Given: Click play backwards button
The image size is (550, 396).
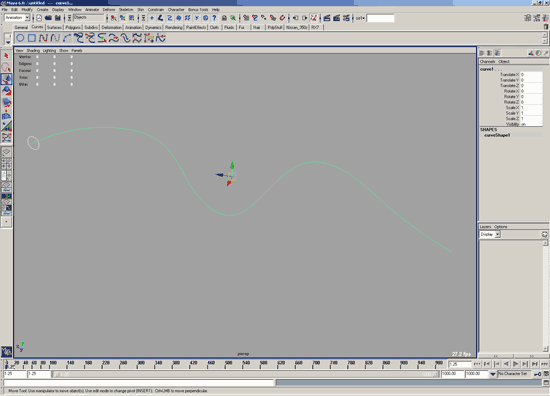Looking at the screenshot, I should [506, 364].
